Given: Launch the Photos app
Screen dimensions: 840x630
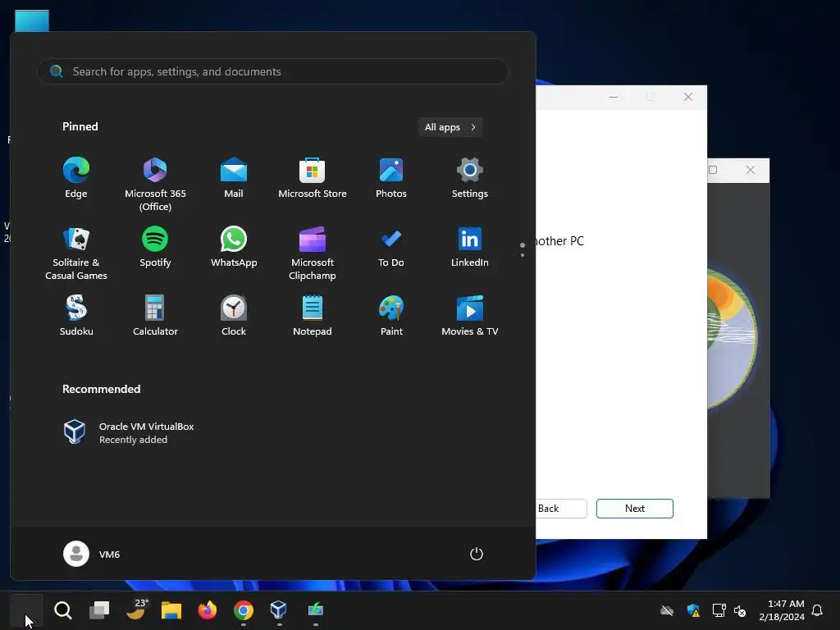Looking at the screenshot, I should click(391, 178).
